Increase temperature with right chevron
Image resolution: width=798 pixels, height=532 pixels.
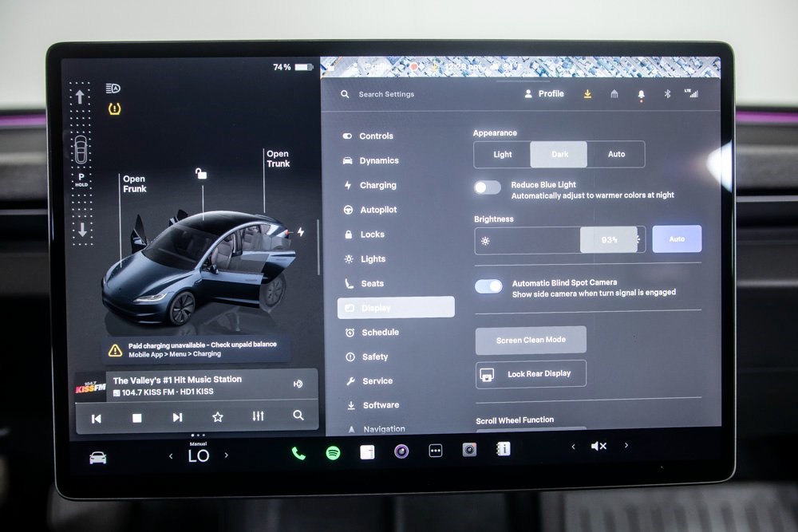pyautogui.click(x=227, y=455)
